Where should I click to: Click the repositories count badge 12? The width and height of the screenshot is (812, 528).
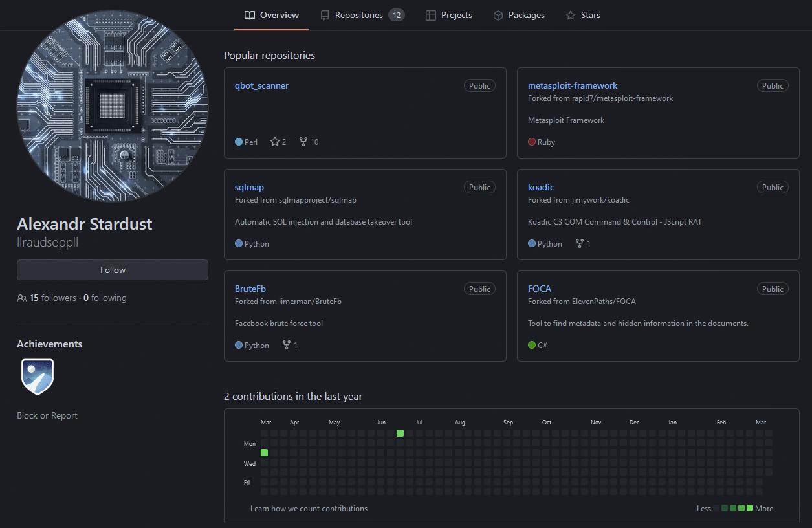pos(397,15)
